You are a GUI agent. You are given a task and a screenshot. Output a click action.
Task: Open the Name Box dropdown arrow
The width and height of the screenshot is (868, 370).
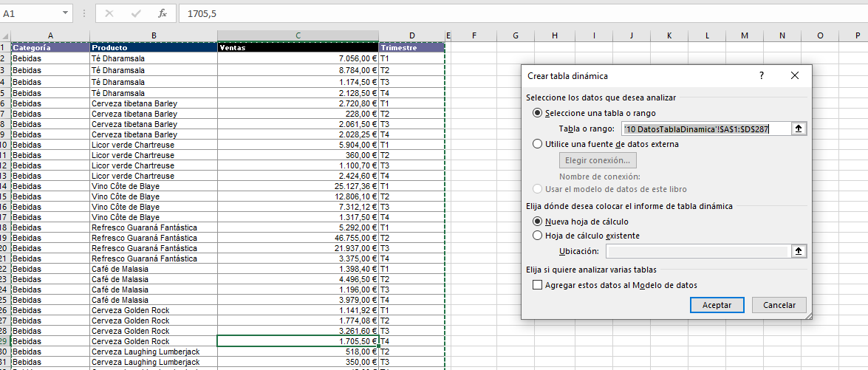pos(66,13)
